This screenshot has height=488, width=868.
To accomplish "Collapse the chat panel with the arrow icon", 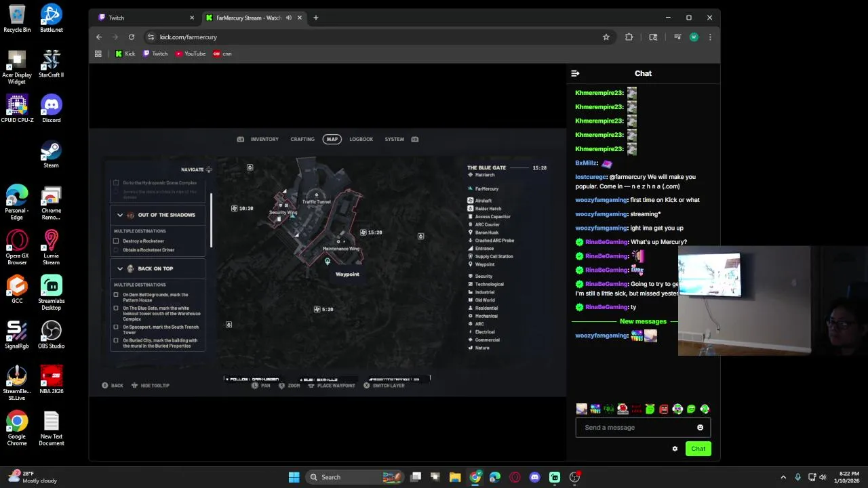I will point(575,73).
